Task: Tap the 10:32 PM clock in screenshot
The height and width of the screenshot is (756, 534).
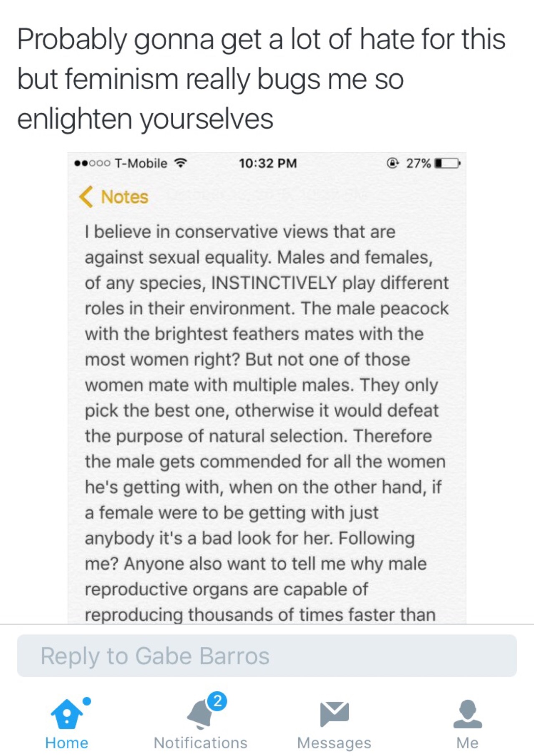Action: 268,163
